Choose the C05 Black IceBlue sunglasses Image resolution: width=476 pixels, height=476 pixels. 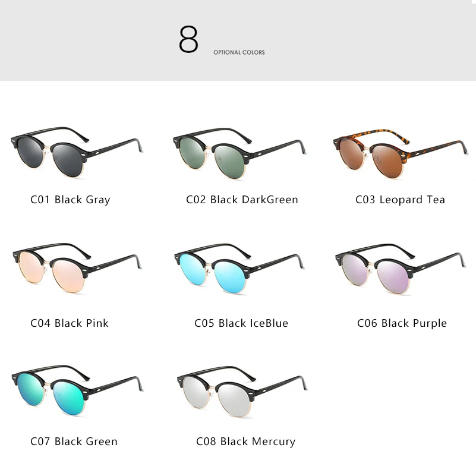[239, 269]
